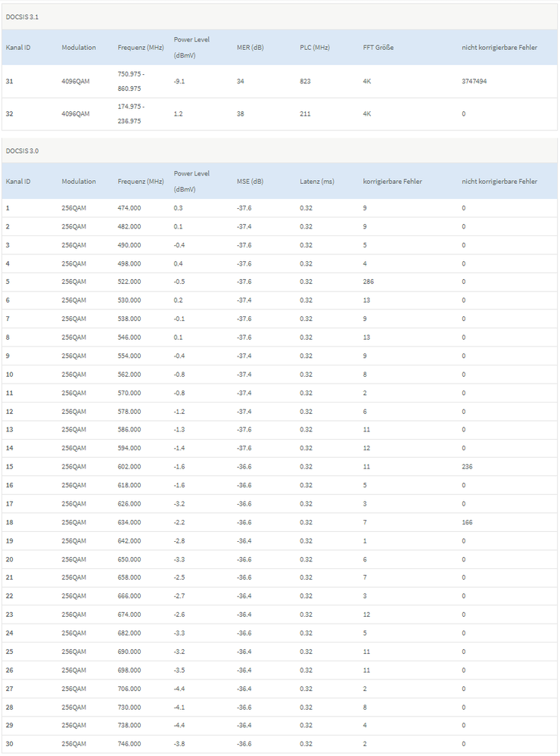Click channel ID 31 in DOCSIS 3.1 table

[9, 81]
